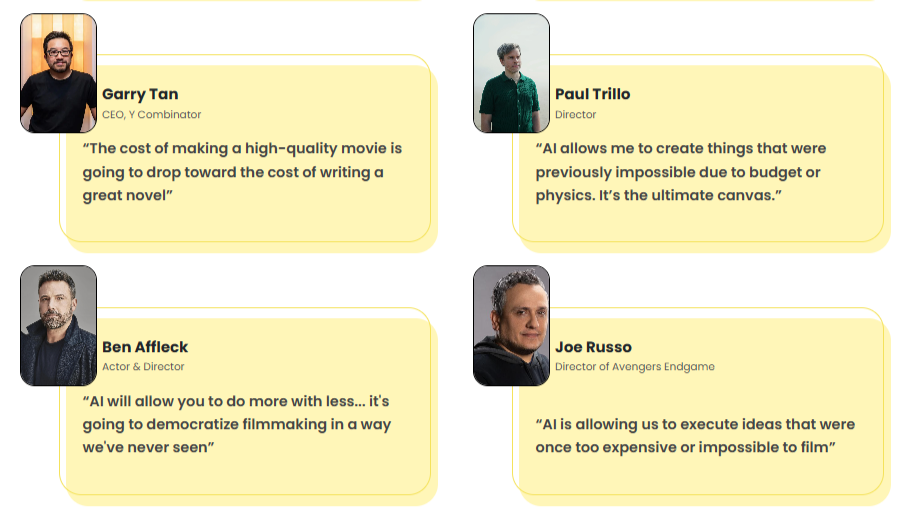Click the 'ultimate canvas' quote text
906x517 pixels.
click(680, 172)
